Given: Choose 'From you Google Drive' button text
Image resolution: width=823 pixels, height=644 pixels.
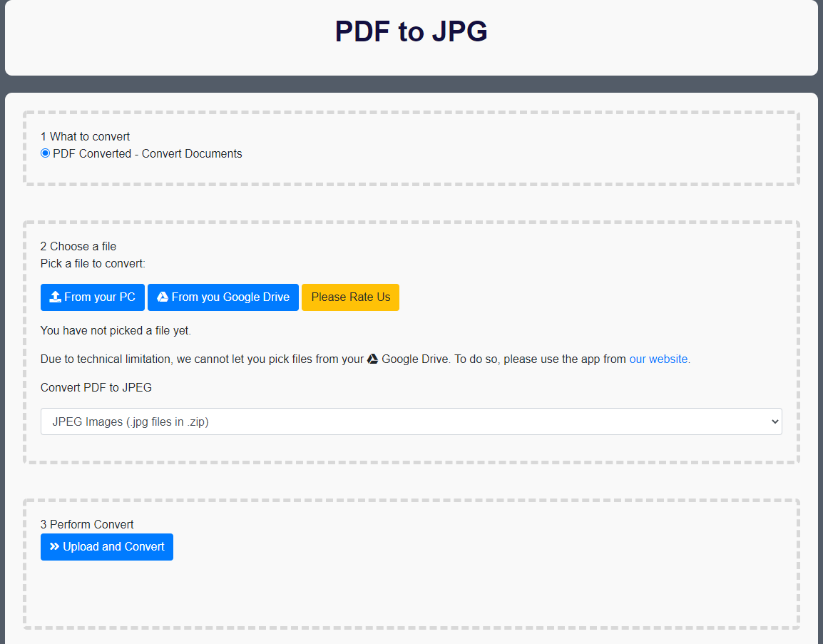Looking at the screenshot, I should click(230, 297).
